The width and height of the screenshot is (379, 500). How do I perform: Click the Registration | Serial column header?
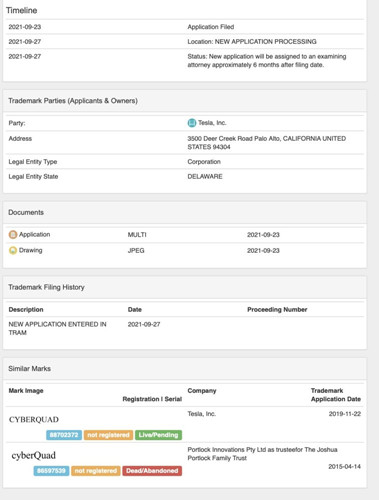coord(152,399)
